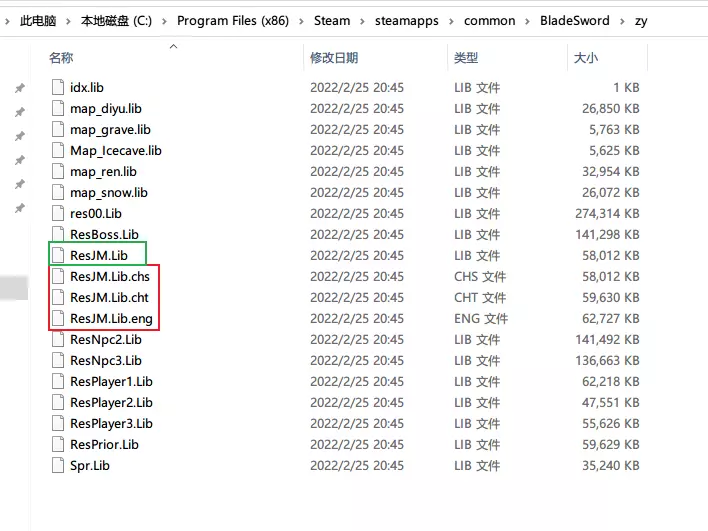Expand the chevron after Program Files (x86)
Viewport: 708px width, 531px height.
(x=301, y=21)
